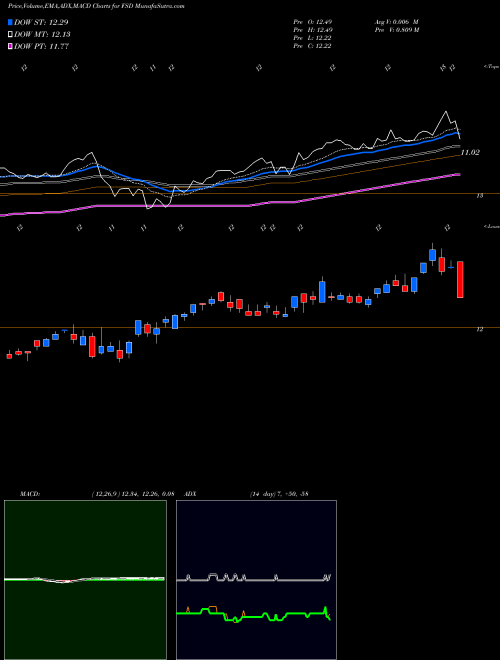
Task: Click the 'Pre O: 12.49' value
Action: (312, 22)
